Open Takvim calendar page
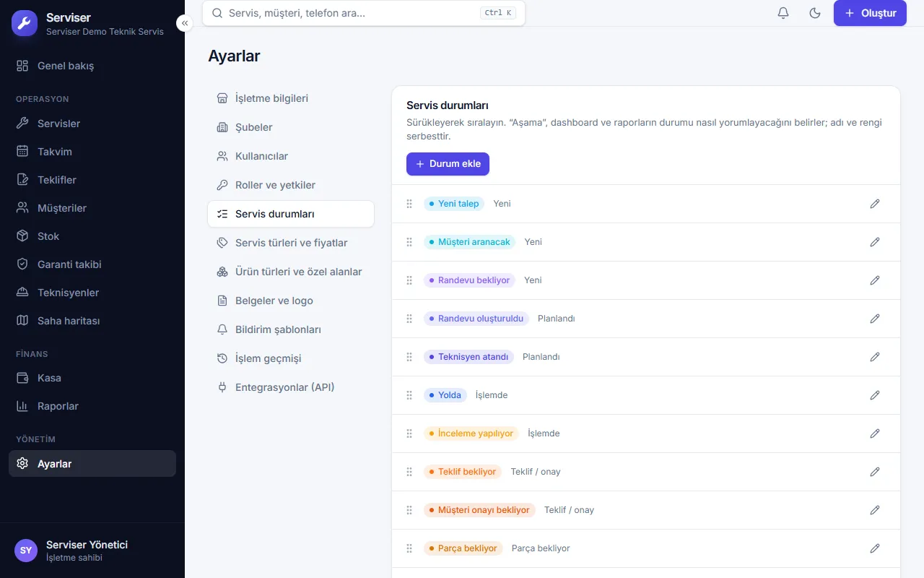Image resolution: width=924 pixels, height=578 pixels. click(92, 152)
